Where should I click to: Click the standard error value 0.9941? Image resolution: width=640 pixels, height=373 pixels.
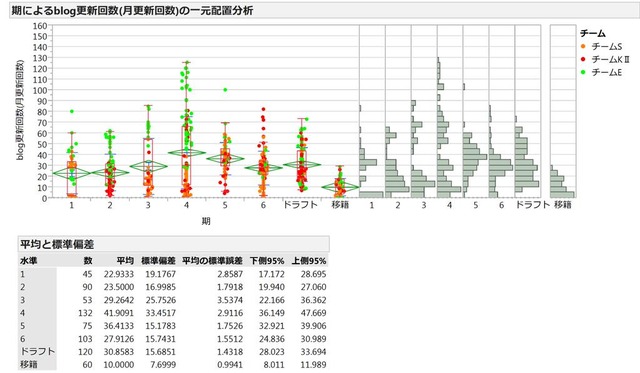pos(230,365)
